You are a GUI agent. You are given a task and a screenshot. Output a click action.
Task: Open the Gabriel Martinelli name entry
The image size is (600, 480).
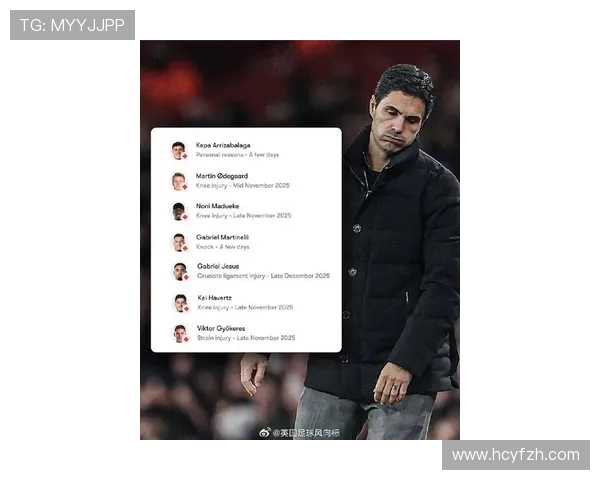223,237
